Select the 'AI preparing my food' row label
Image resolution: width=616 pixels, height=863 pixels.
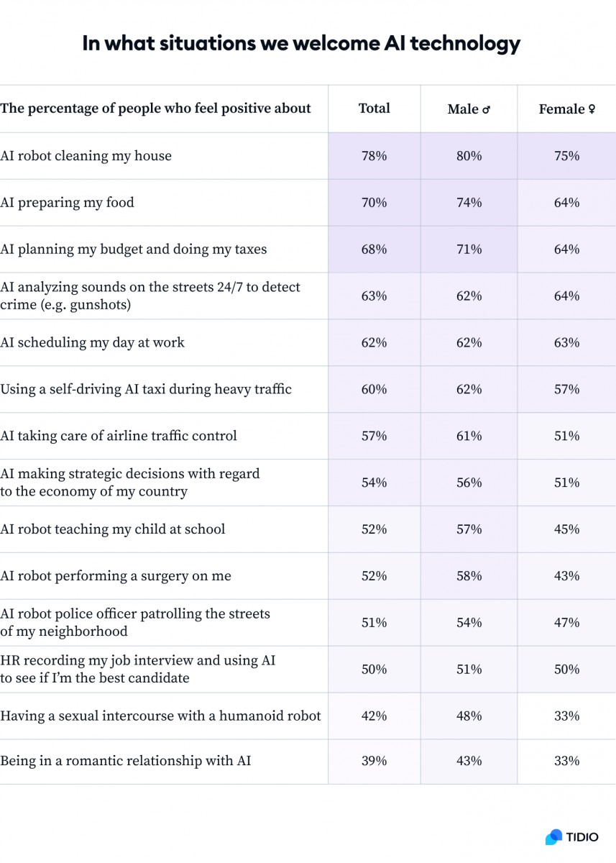click(x=67, y=203)
